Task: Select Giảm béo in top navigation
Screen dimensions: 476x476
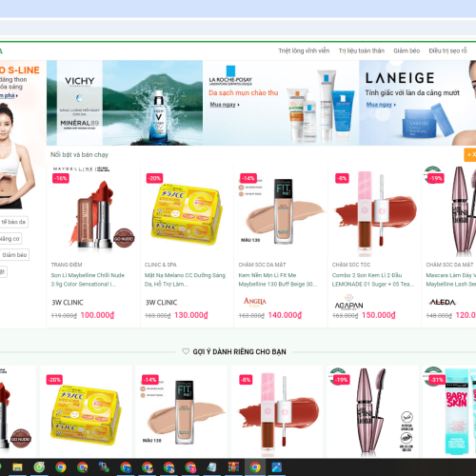Action: pyautogui.click(x=407, y=50)
